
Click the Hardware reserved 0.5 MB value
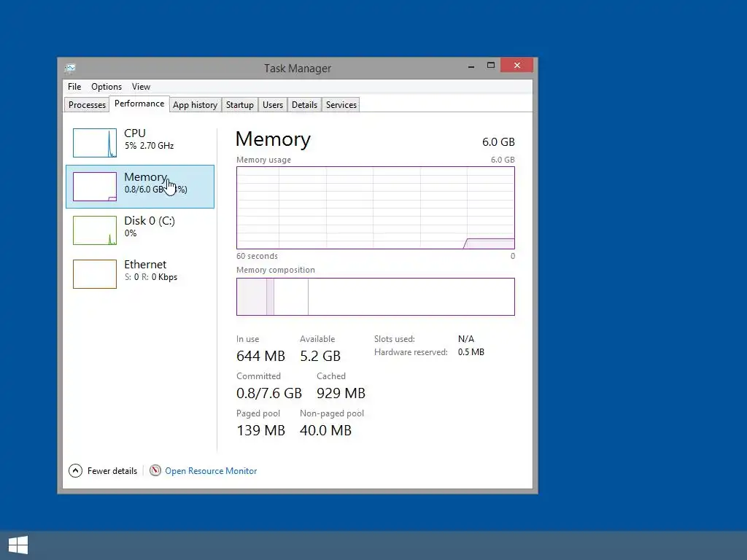(x=471, y=352)
